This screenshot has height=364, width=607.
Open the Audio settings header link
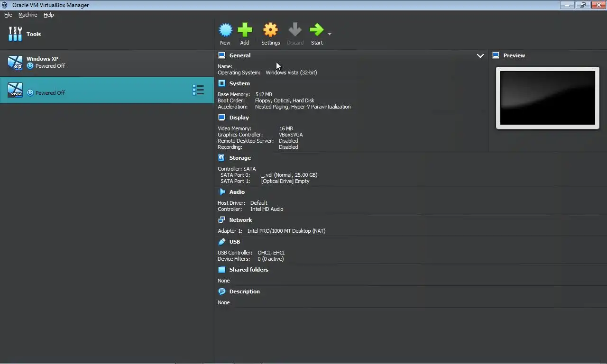pos(237,192)
